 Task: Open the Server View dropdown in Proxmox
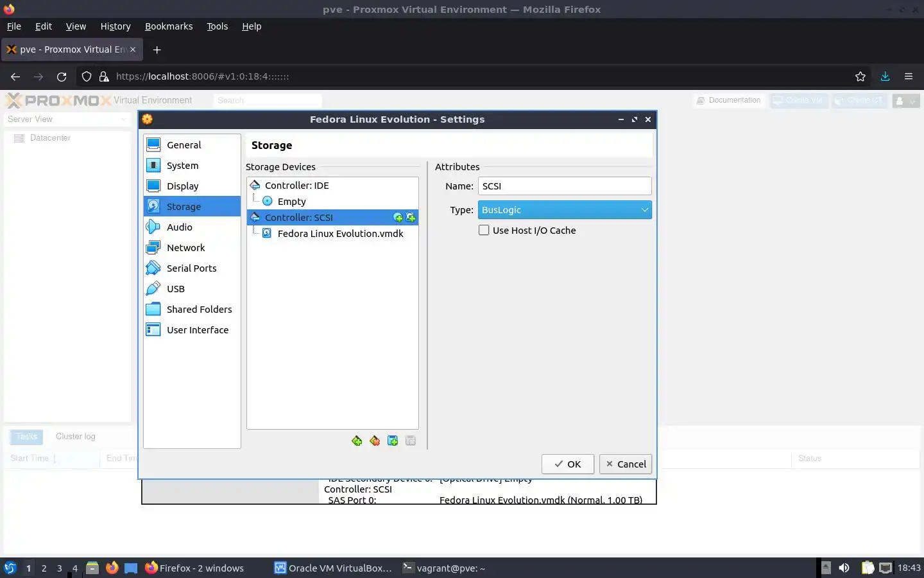click(67, 119)
